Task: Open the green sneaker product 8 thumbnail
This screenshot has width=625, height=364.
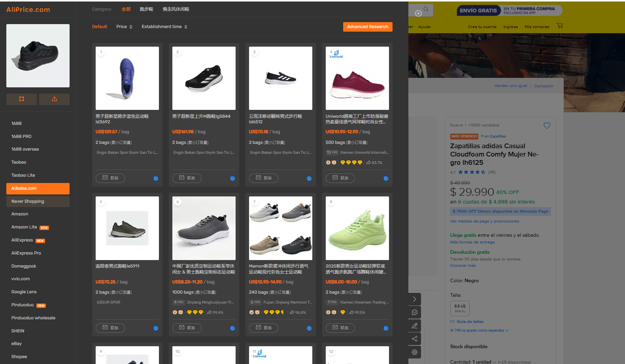Action: coord(357,228)
